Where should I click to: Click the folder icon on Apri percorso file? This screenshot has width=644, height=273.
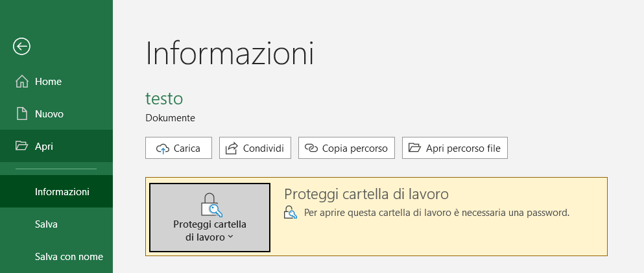(415, 148)
